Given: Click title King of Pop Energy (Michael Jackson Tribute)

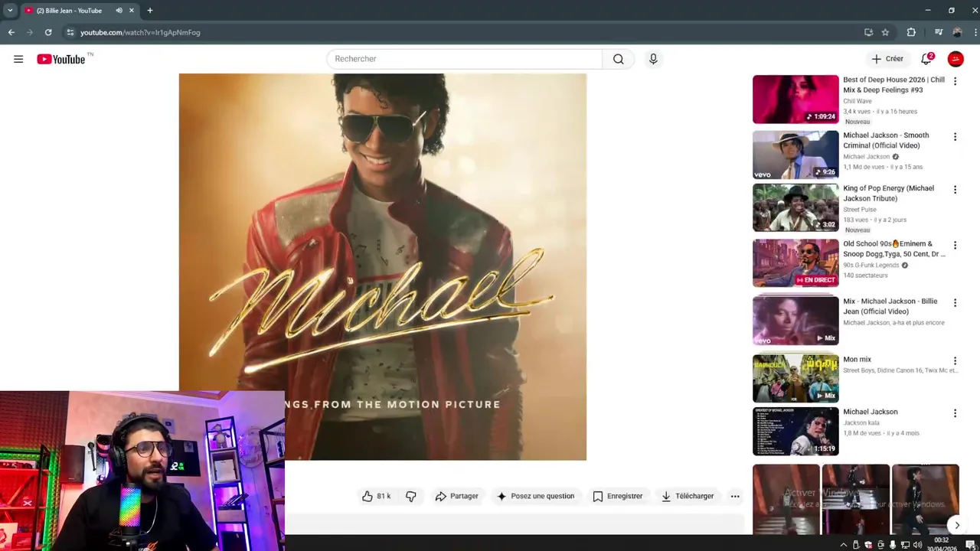Looking at the screenshot, I should coord(888,193).
